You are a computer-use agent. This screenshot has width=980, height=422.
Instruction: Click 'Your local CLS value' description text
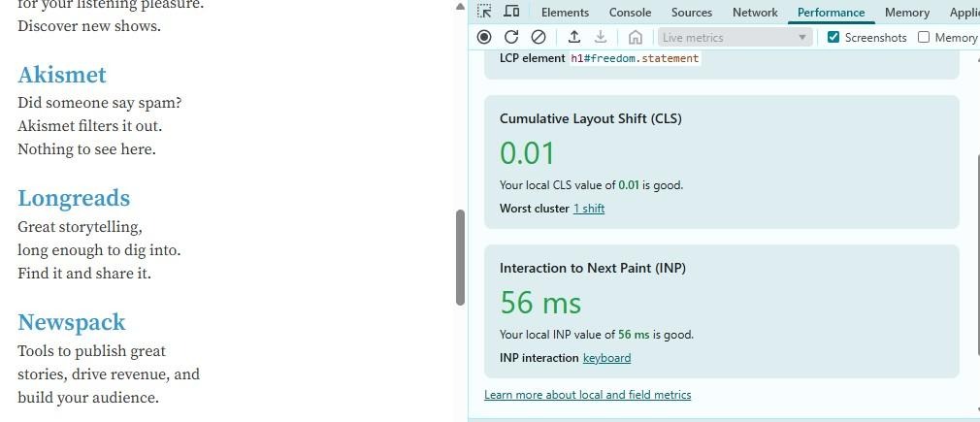coord(591,185)
